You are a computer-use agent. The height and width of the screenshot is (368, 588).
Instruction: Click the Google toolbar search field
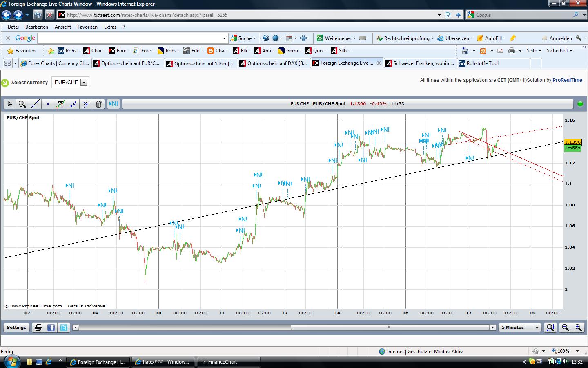(x=133, y=38)
